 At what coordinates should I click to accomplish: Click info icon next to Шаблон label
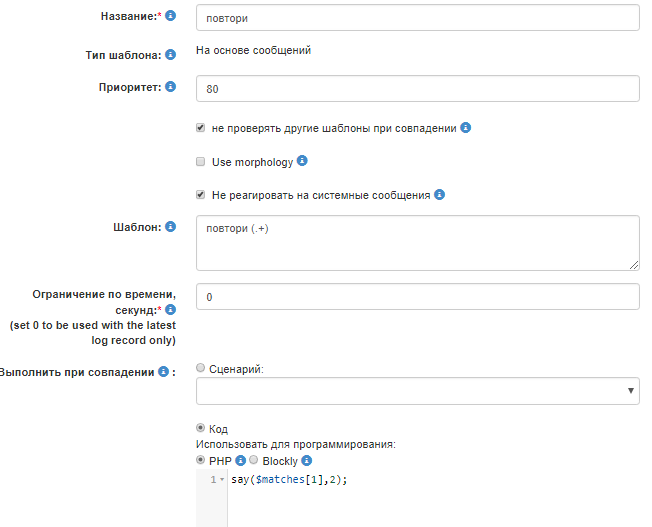tap(170, 226)
